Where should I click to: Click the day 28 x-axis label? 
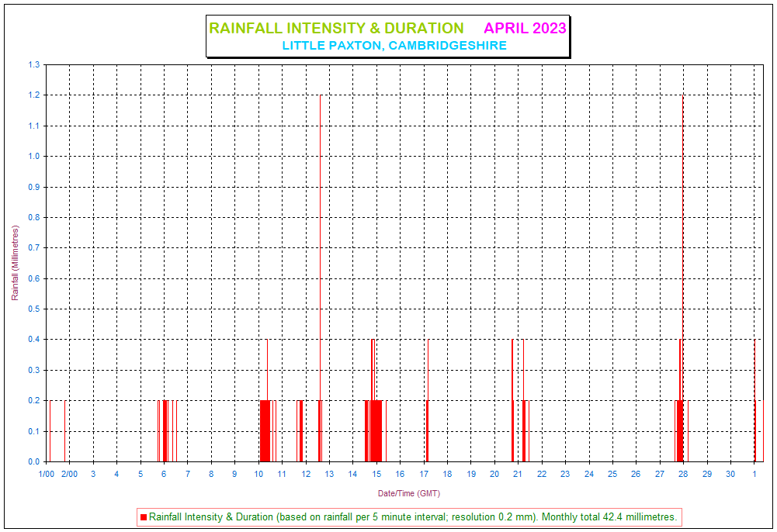pos(683,474)
